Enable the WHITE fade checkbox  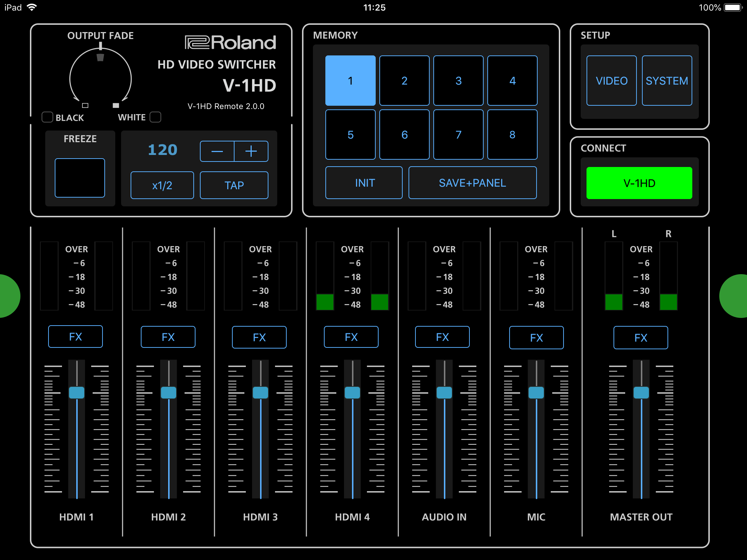155,117
